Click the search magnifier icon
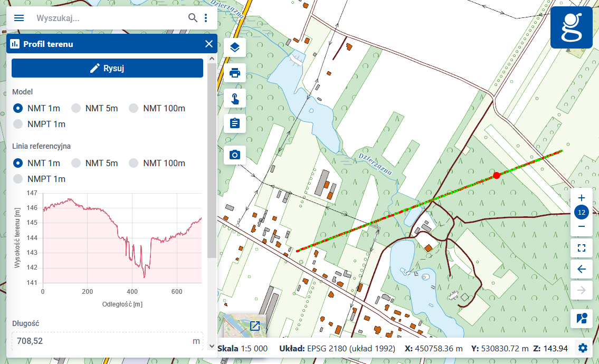The image size is (599, 364). pos(193,18)
